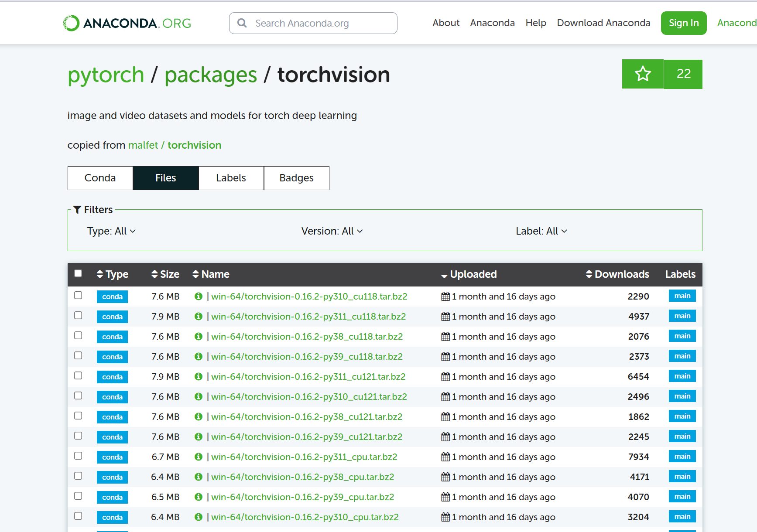
Task: Click the search magnifier icon
Action: pyautogui.click(x=242, y=23)
